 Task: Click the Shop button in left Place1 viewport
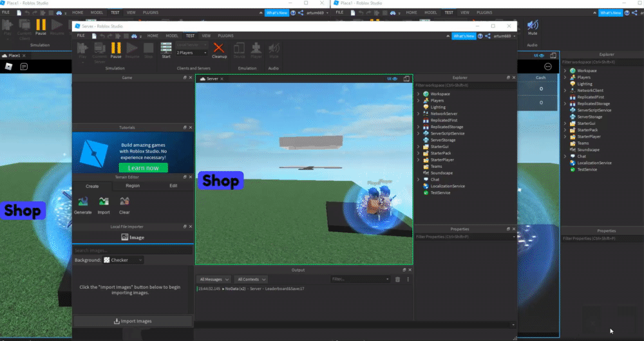[x=23, y=210]
